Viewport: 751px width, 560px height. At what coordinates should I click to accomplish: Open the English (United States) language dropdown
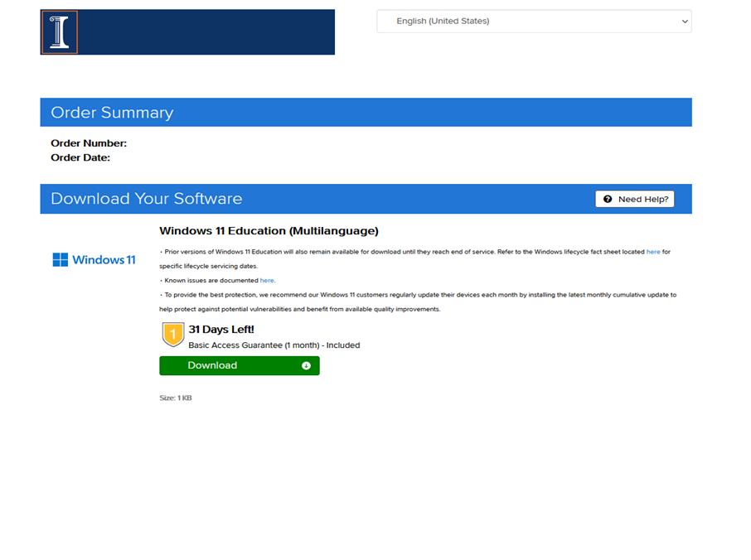pos(534,21)
